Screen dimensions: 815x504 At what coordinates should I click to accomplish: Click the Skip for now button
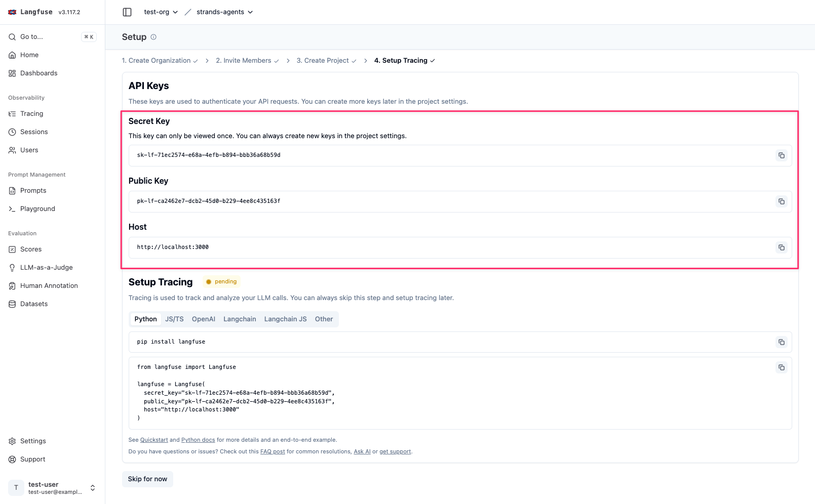point(147,479)
